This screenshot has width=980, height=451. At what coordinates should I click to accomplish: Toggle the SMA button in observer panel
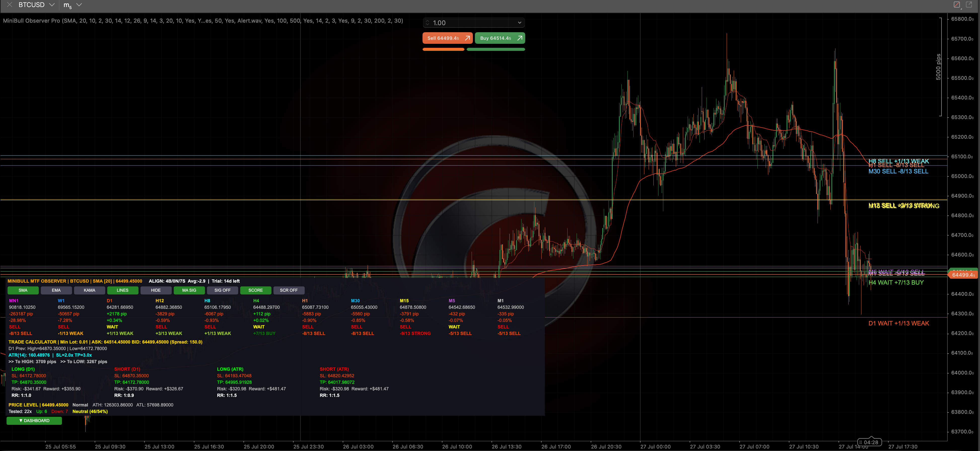[x=23, y=290]
